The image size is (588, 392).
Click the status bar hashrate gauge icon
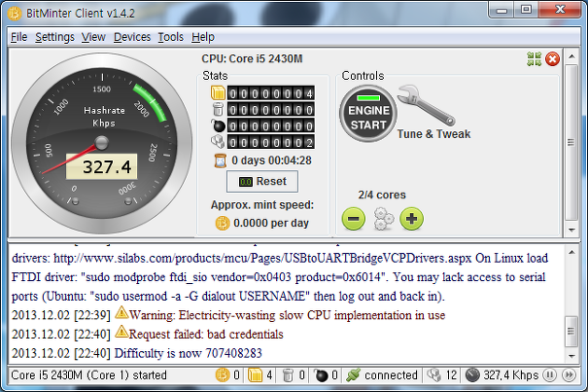472,375
